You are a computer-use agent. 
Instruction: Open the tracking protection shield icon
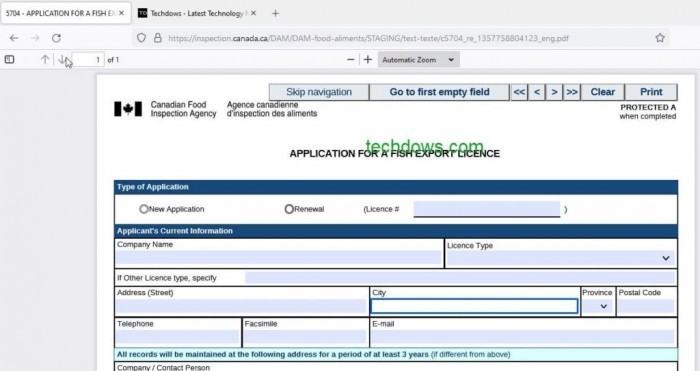pos(141,38)
